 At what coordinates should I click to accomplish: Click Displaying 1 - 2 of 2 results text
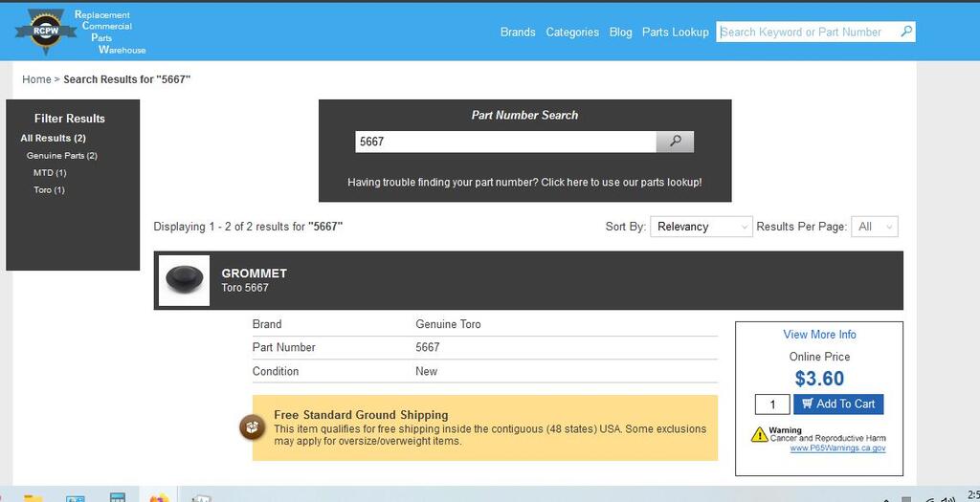point(248,227)
